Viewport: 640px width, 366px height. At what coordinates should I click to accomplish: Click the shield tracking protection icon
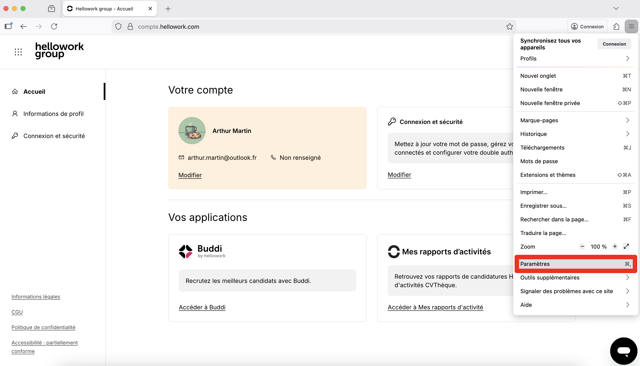(118, 27)
